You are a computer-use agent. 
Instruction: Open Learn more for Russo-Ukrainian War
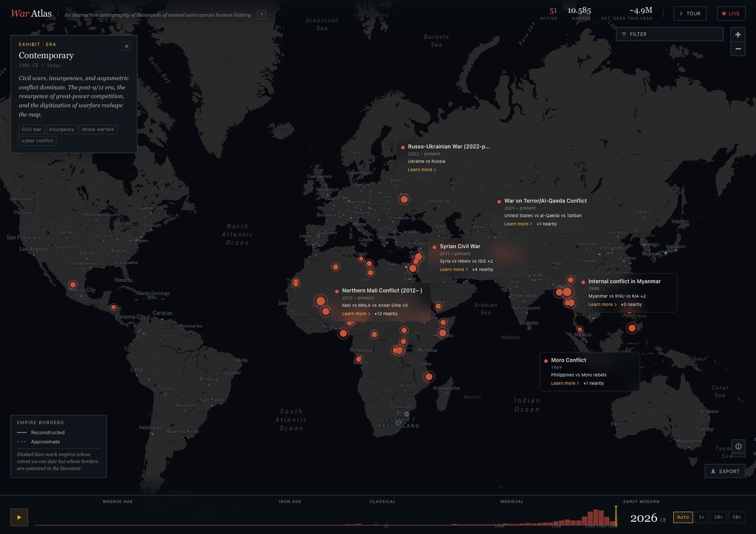coord(422,170)
